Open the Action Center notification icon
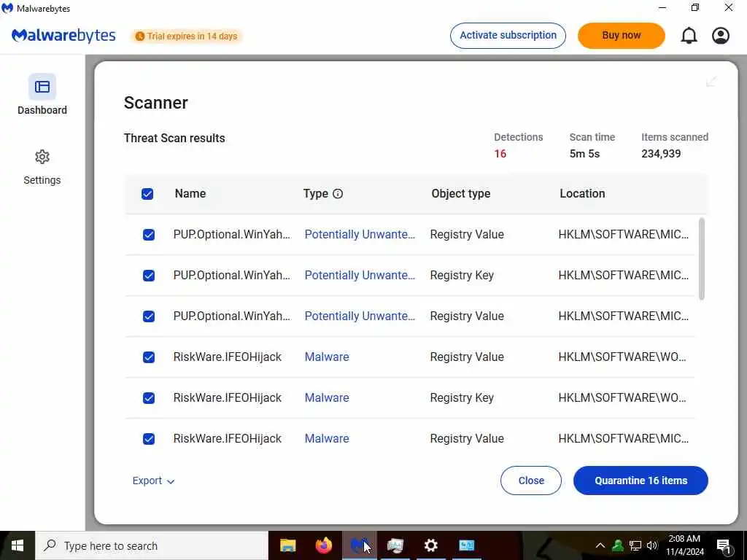747x560 pixels. point(724,546)
